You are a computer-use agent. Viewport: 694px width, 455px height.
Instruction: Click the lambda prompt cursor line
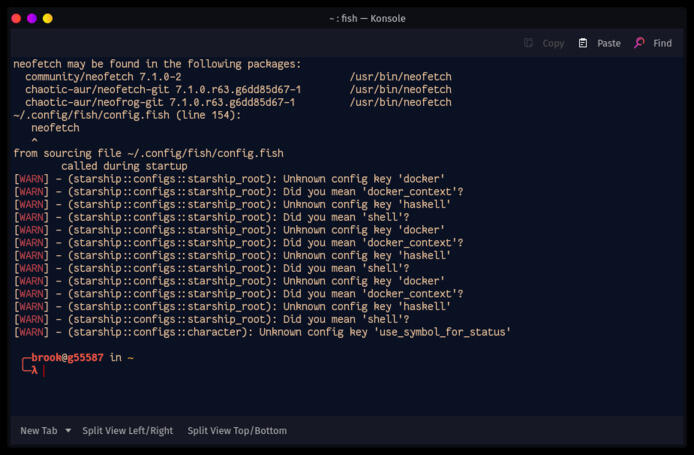click(x=34, y=370)
